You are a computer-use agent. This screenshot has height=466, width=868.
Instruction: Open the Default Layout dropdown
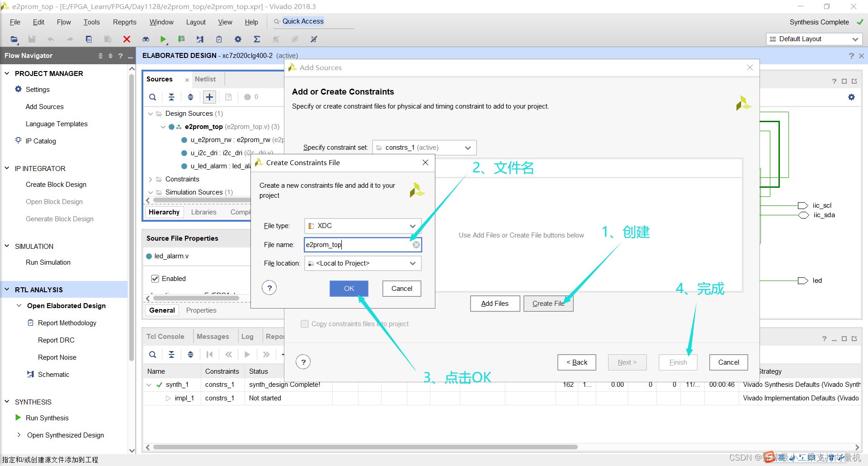tap(814, 39)
